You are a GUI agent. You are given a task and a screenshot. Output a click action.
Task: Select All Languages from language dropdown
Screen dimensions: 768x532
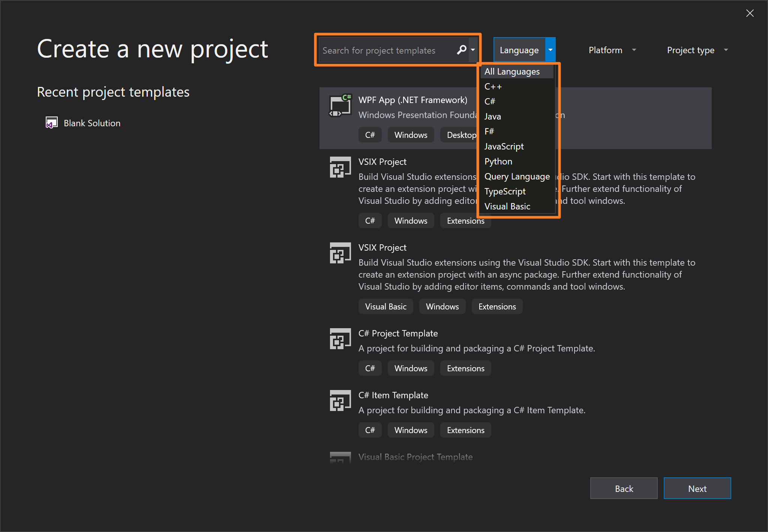[x=512, y=70]
